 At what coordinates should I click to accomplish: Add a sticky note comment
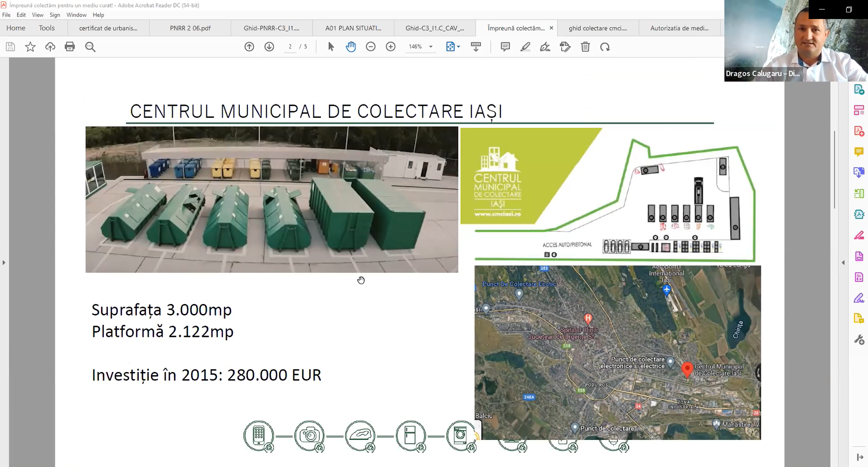[505, 47]
